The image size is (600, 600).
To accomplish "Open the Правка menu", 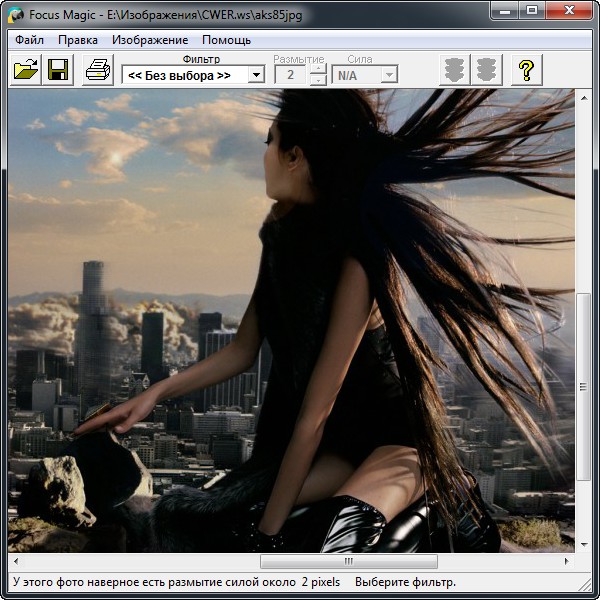I will [x=78, y=40].
